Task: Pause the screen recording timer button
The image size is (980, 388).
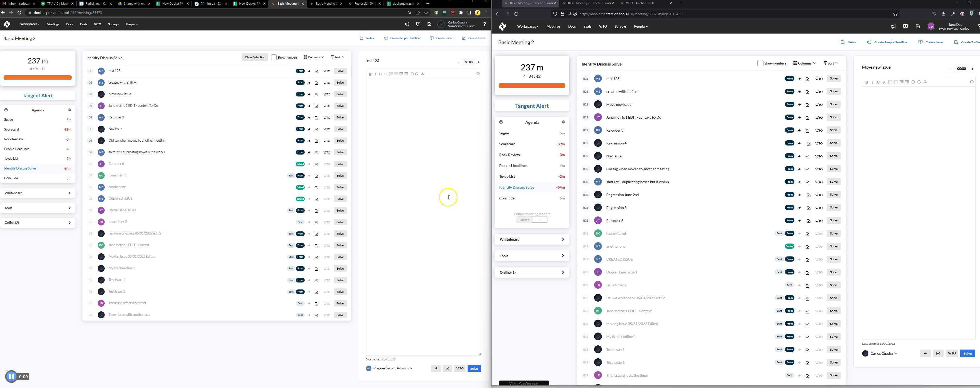Action: pos(11,377)
